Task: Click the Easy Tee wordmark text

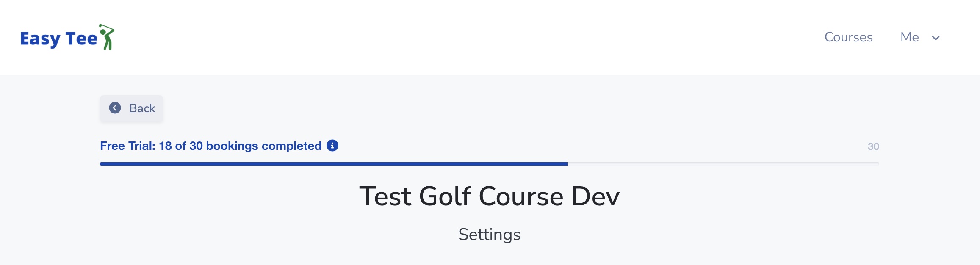Action: 58,37
